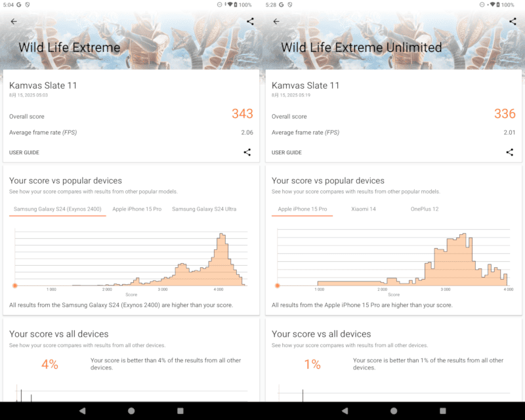Click the orange 4% percentile value

click(x=50, y=364)
